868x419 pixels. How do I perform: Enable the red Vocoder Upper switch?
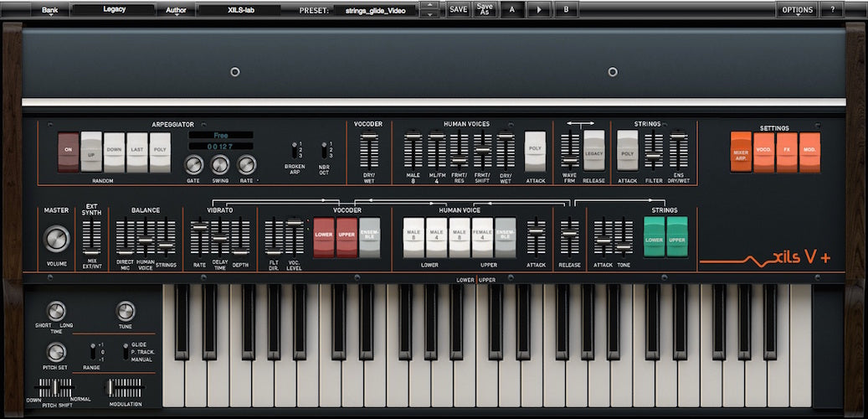point(347,237)
